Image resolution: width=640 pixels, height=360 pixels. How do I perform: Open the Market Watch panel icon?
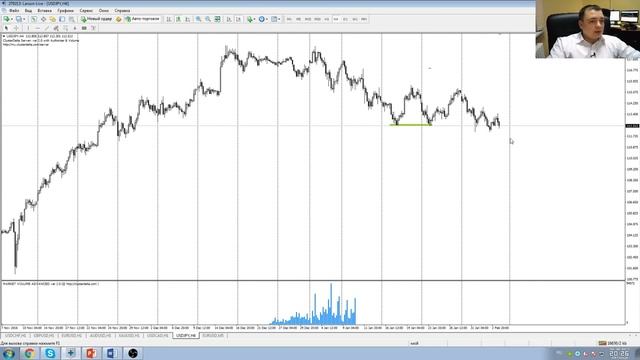point(34,19)
